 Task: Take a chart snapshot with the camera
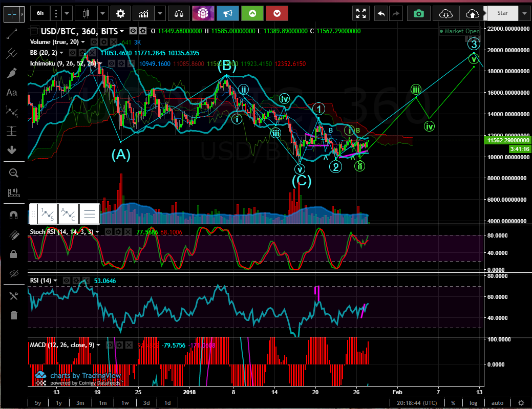[419, 13]
